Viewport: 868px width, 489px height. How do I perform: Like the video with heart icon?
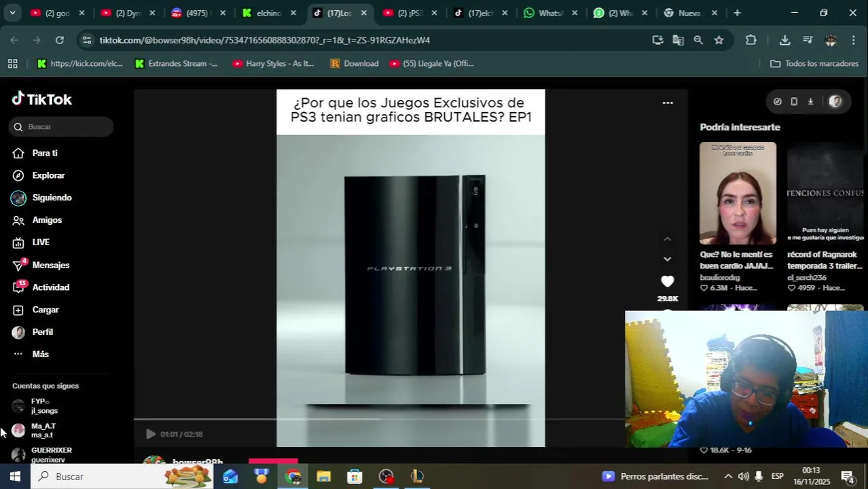667,281
